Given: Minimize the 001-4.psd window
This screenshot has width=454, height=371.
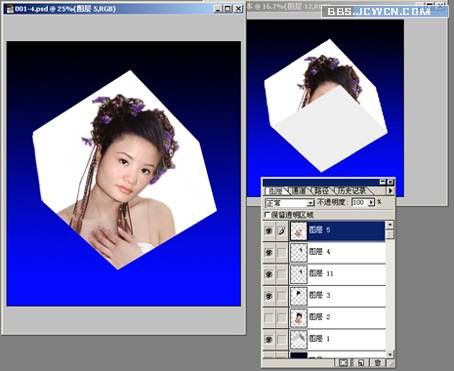Looking at the screenshot, I should 218,9.
